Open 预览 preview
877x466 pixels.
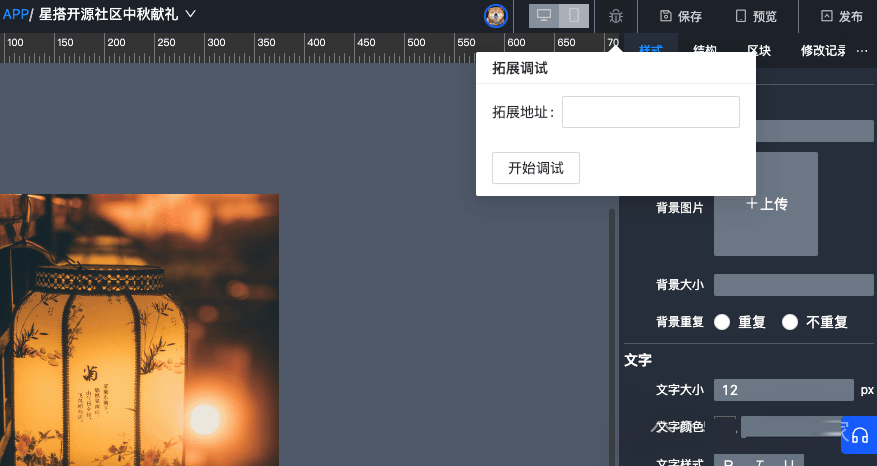755,16
